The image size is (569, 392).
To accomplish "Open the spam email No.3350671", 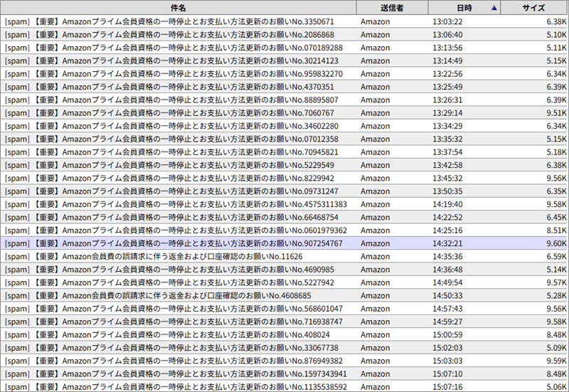I will pyautogui.click(x=178, y=21).
